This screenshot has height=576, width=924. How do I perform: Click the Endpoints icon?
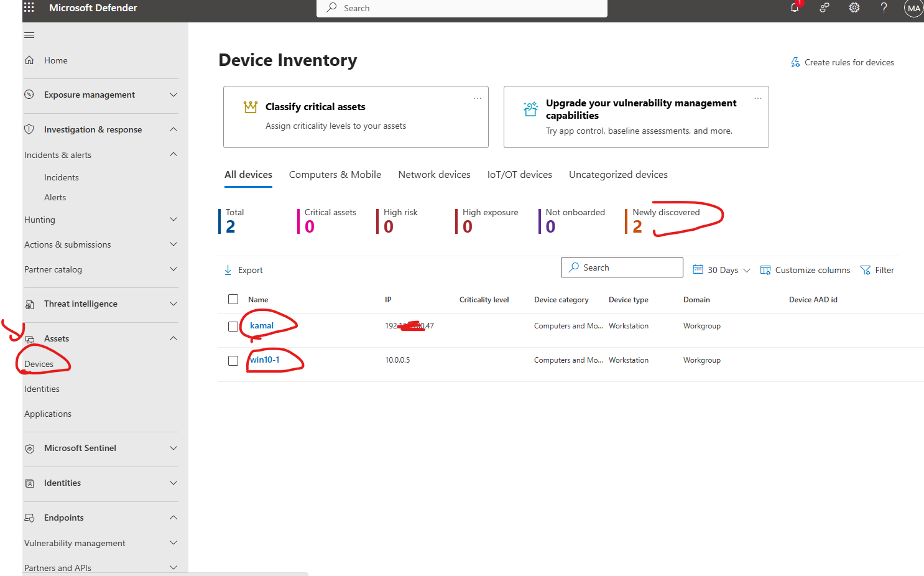[29, 518]
